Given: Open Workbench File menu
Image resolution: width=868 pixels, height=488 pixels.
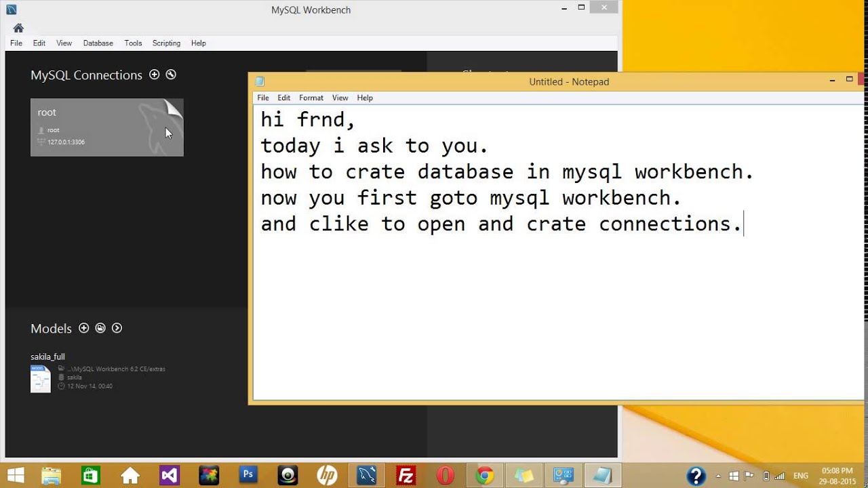Looking at the screenshot, I should [x=16, y=43].
